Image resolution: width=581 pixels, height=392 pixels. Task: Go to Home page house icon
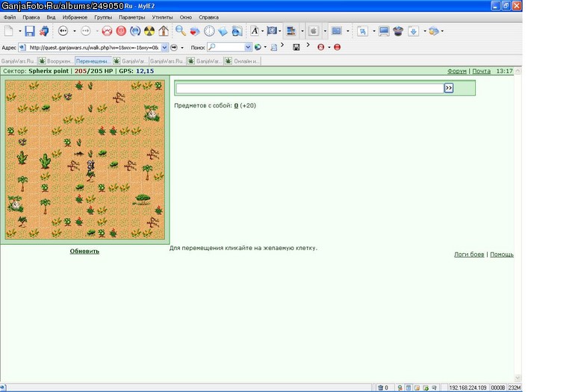[164, 31]
